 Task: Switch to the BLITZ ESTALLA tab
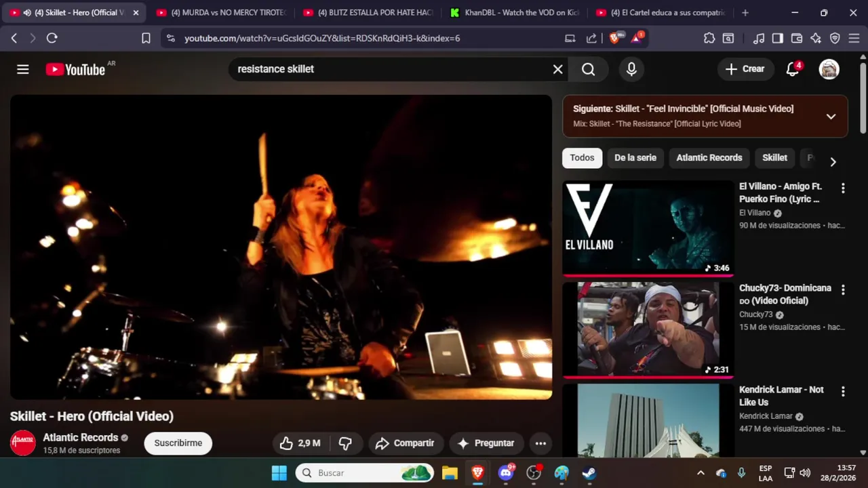(368, 13)
